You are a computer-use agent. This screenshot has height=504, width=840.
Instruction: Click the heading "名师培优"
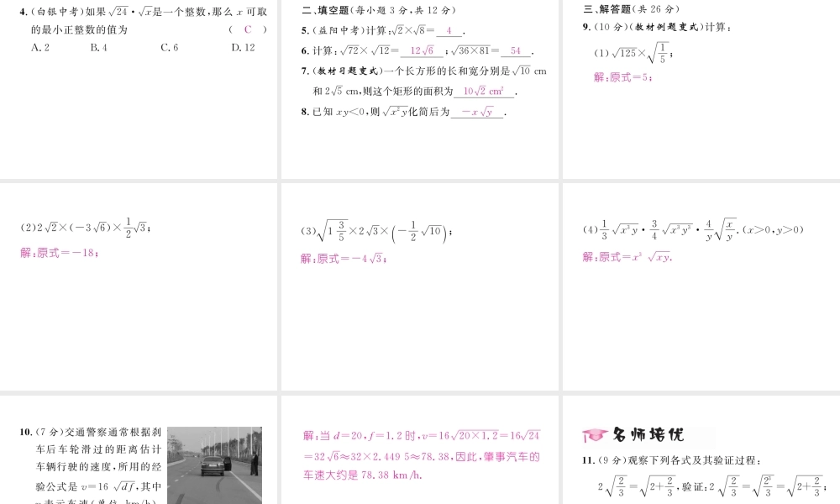click(x=648, y=434)
